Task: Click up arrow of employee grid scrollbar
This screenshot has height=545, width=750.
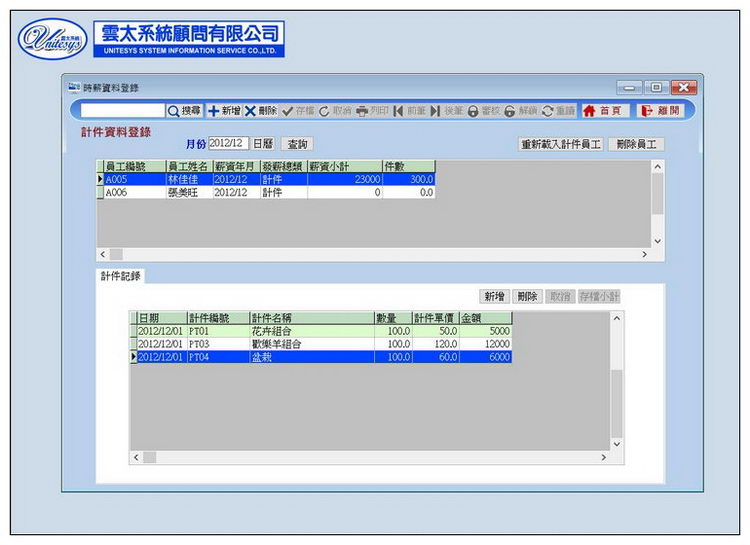Action: pos(658,167)
